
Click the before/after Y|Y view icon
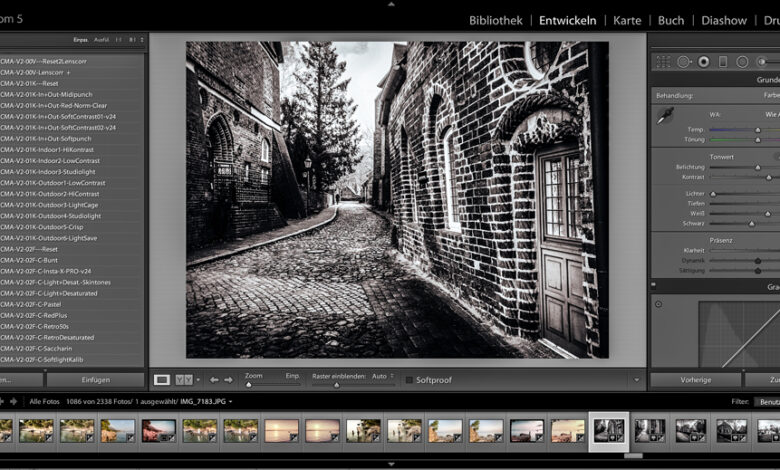(x=184, y=380)
